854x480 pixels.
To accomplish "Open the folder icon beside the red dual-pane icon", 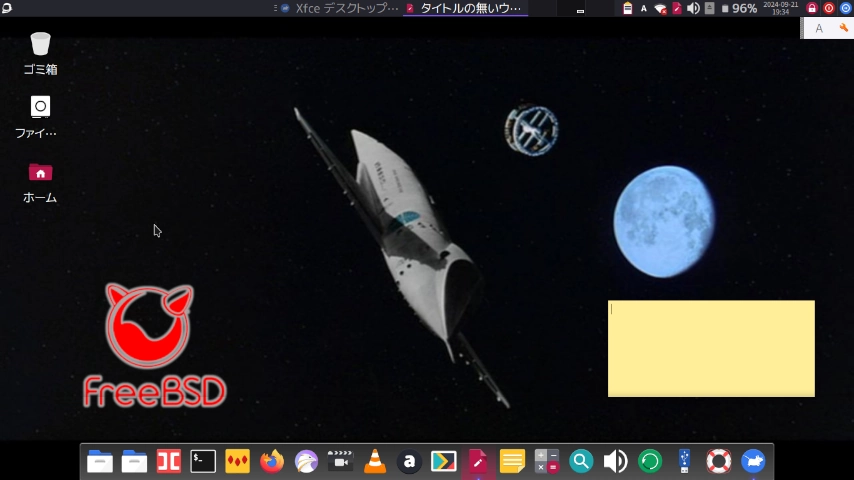I will (x=134, y=461).
